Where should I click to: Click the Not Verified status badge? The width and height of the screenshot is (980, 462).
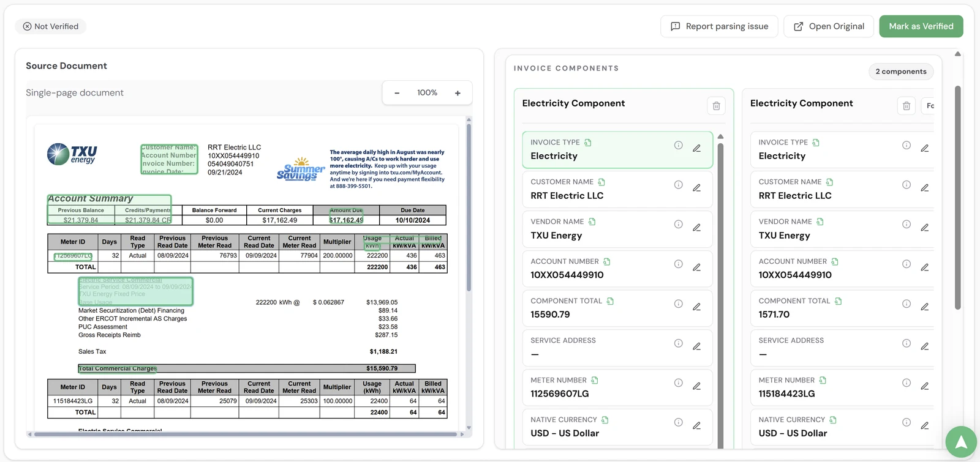[x=51, y=26]
